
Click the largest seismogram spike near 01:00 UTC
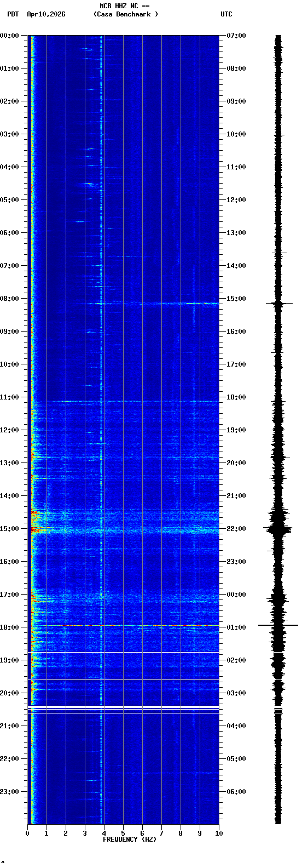coord(278,625)
